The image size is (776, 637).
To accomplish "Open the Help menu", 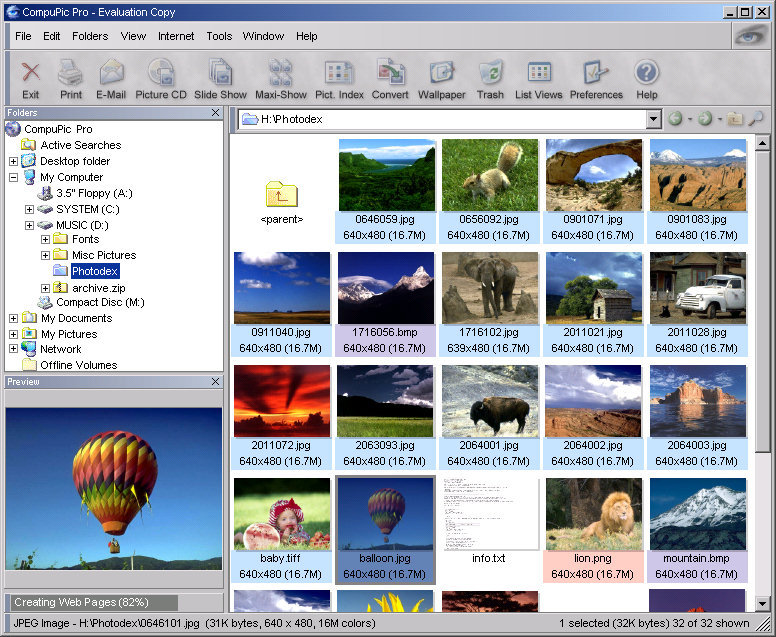I will click(306, 36).
